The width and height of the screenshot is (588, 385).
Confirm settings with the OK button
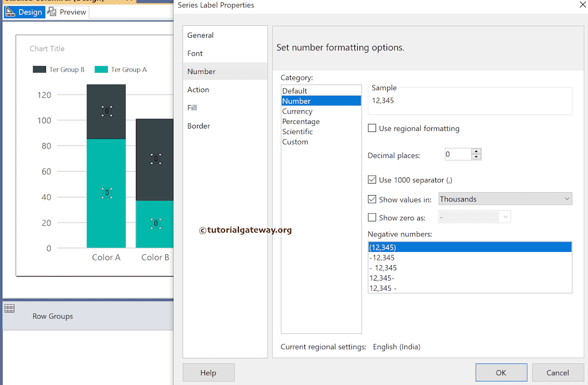[x=501, y=372]
